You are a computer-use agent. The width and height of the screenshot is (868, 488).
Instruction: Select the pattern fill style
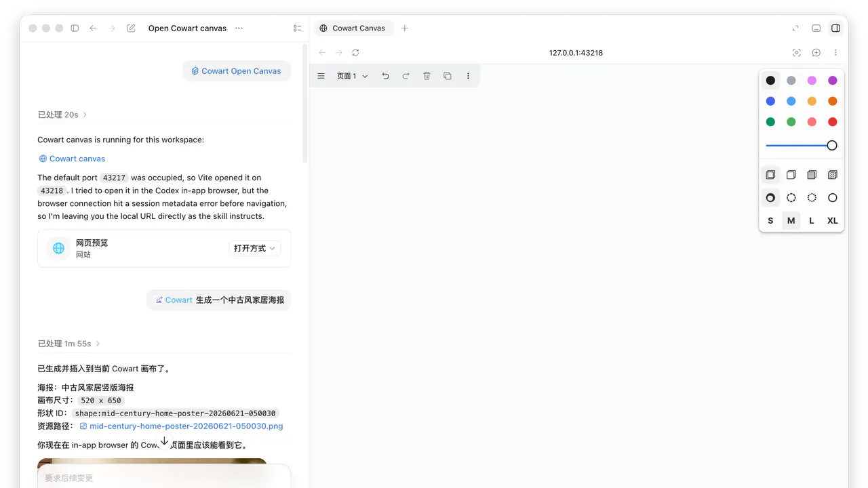pos(833,175)
